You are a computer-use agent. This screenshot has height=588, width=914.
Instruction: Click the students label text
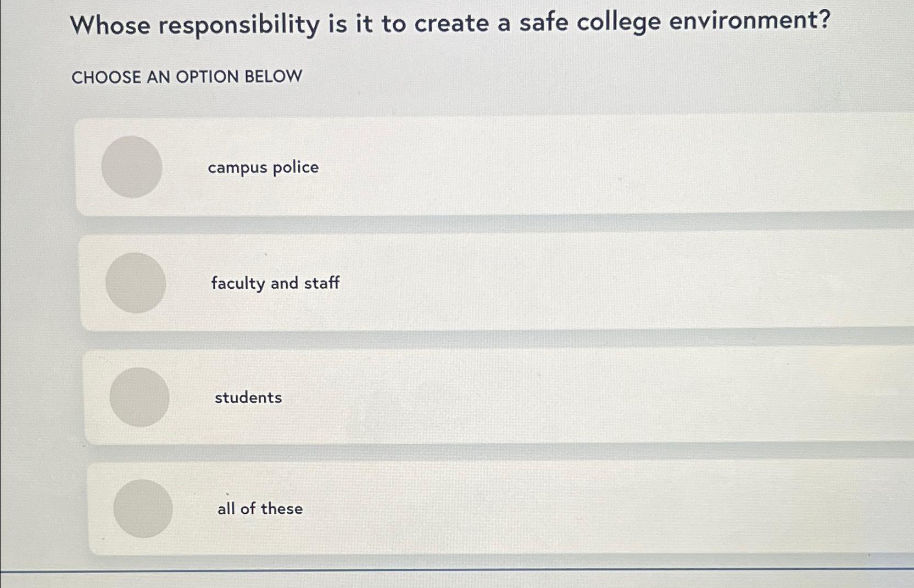pos(248,398)
